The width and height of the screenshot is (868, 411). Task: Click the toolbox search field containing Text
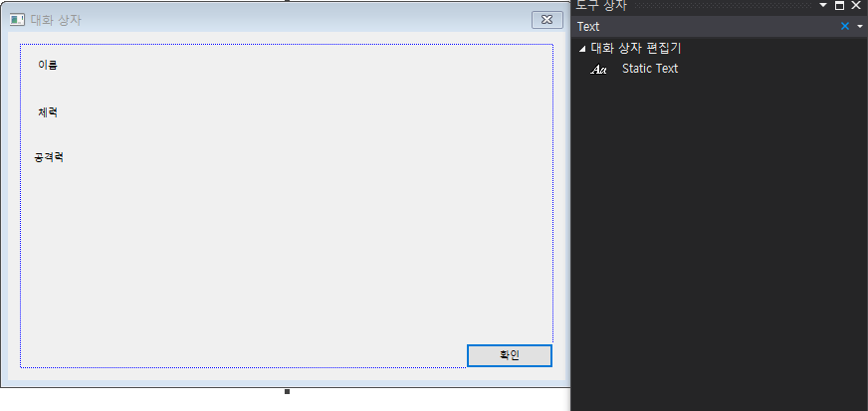pos(706,27)
